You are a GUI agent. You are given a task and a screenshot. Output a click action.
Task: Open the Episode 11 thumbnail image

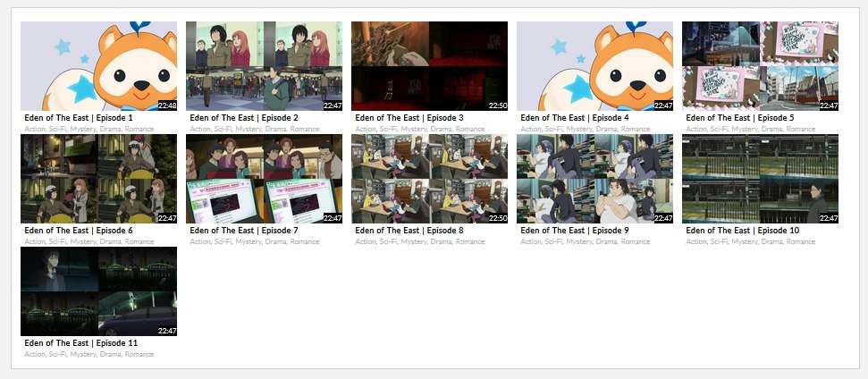tap(98, 291)
